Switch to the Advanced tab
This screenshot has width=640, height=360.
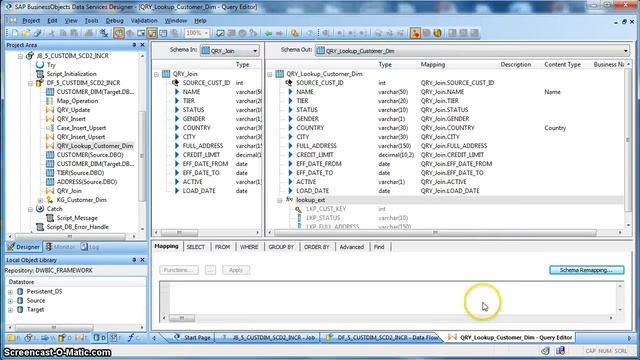(351, 247)
